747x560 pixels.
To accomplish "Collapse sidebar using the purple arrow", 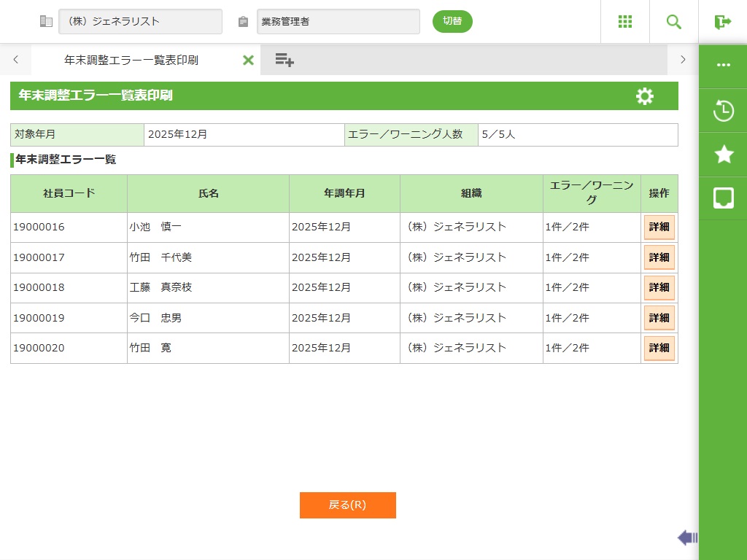I will tap(687, 538).
